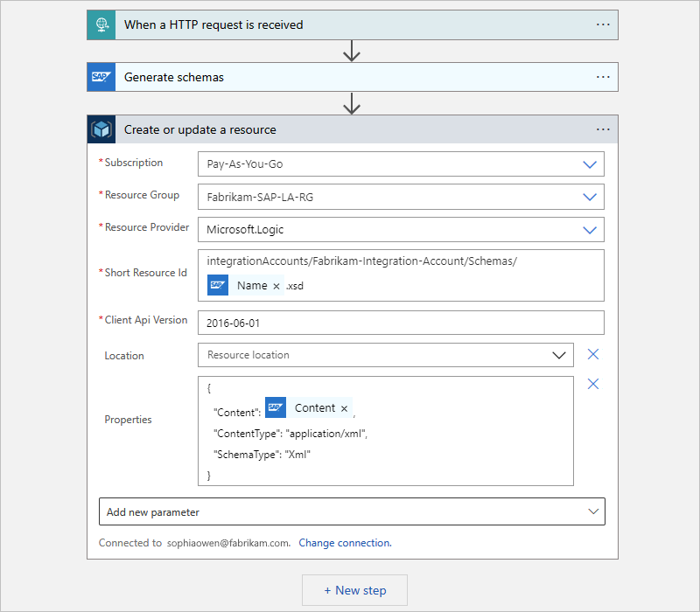Viewport: 700px width, 612px height.
Task: Open ellipsis menu for HTTP request trigger
Action: (x=603, y=24)
